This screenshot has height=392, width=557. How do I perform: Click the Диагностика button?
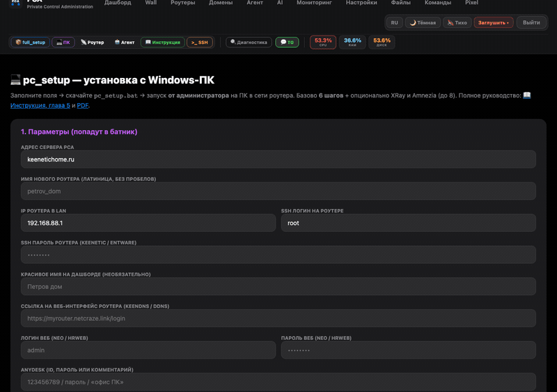coord(249,42)
